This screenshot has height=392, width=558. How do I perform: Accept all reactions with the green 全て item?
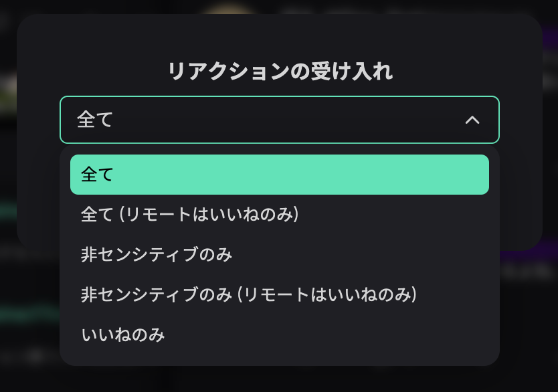point(279,175)
